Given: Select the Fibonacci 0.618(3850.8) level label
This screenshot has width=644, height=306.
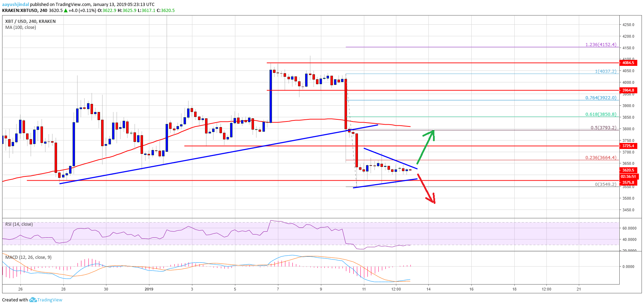Looking at the screenshot, I should coord(601,114).
